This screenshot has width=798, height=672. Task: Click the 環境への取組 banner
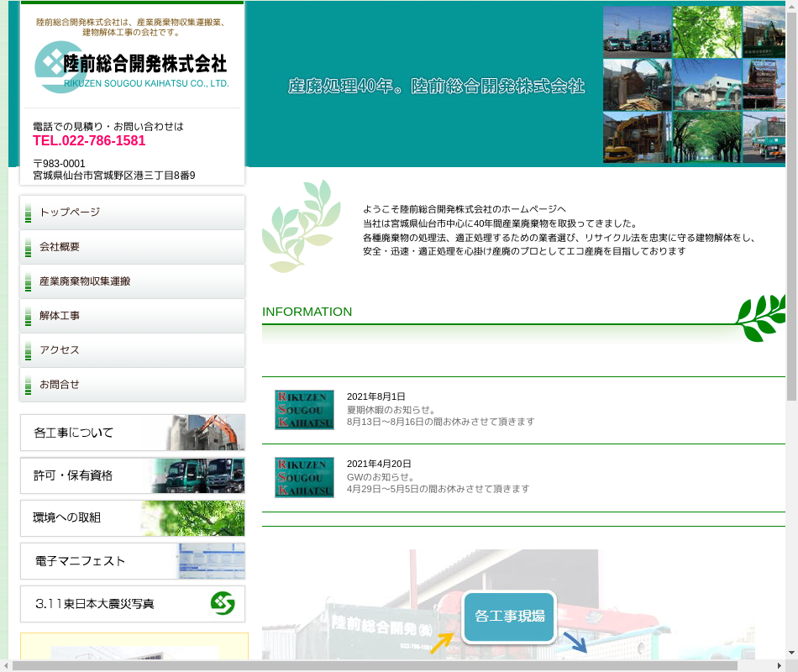133,518
